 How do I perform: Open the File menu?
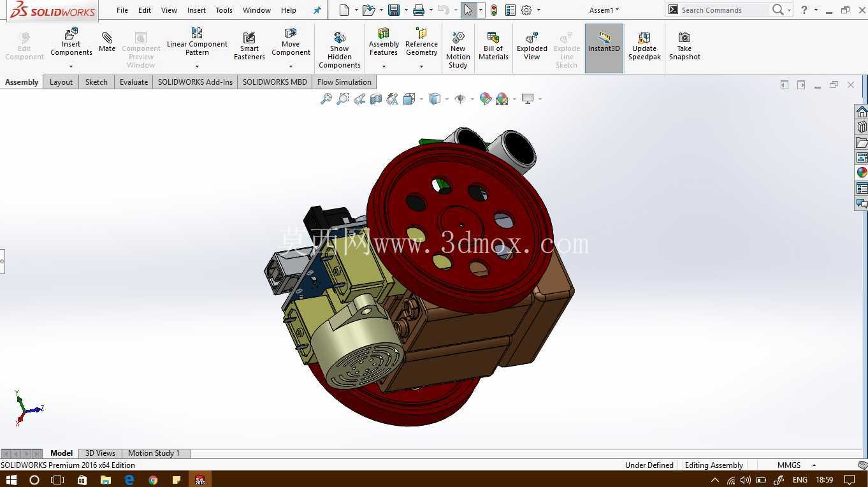click(x=122, y=10)
